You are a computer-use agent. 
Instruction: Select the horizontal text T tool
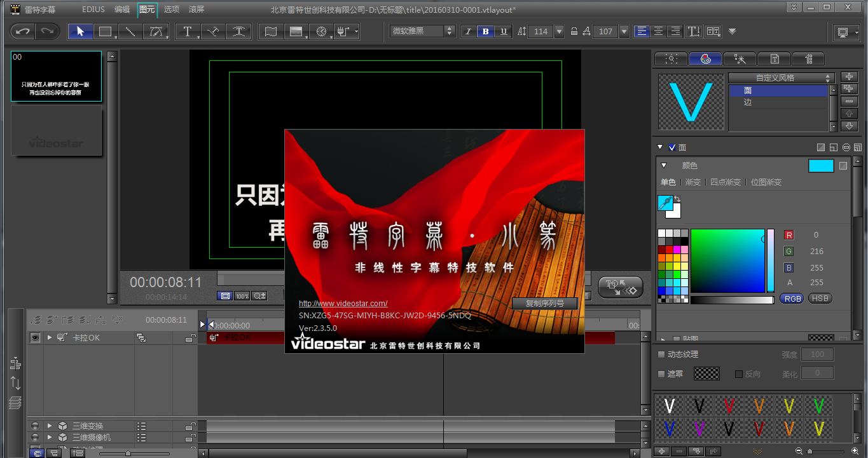click(x=188, y=31)
